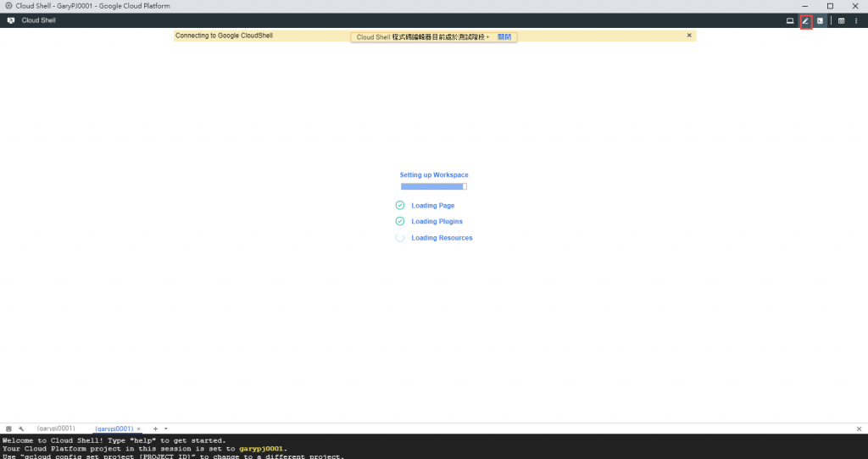Click the Setting up Workspace heading
The image size is (868, 459).
point(434,174)
